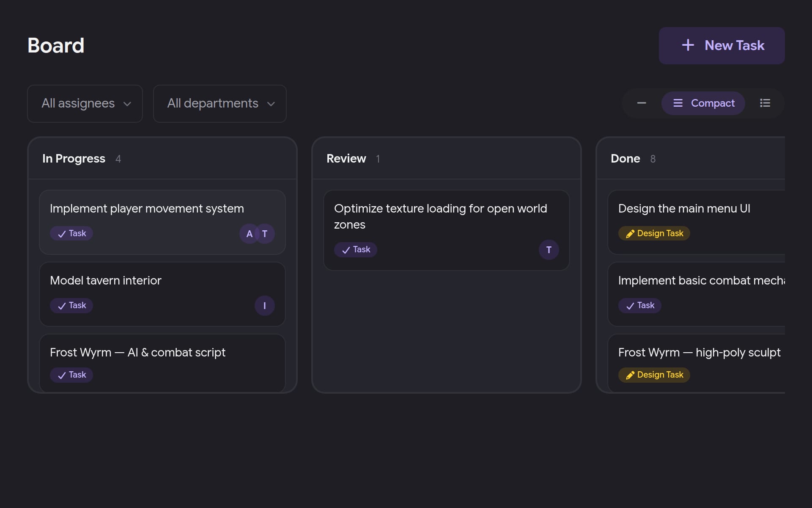Click the Done column header
The width and height of the screenshot is (812, 508).
point(691,158)
